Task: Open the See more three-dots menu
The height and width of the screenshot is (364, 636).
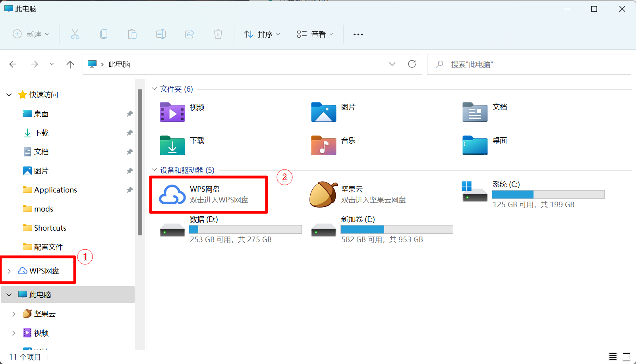Action: (358, 35)
